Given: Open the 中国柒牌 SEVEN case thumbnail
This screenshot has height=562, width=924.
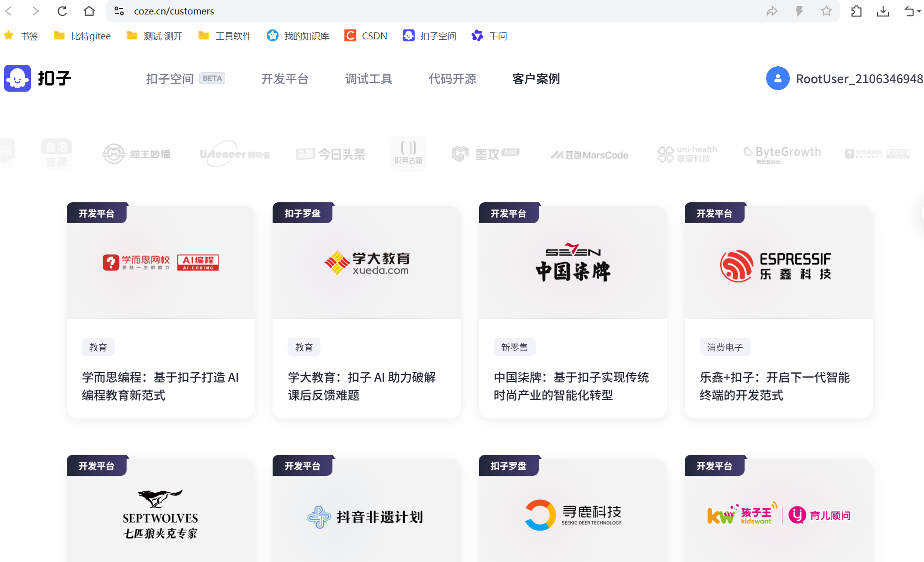Looking at the screenshot, I should [573, 263].
